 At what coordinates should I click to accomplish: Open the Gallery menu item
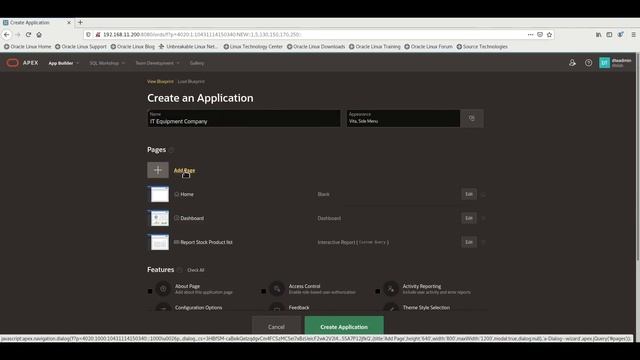point(197,63)
